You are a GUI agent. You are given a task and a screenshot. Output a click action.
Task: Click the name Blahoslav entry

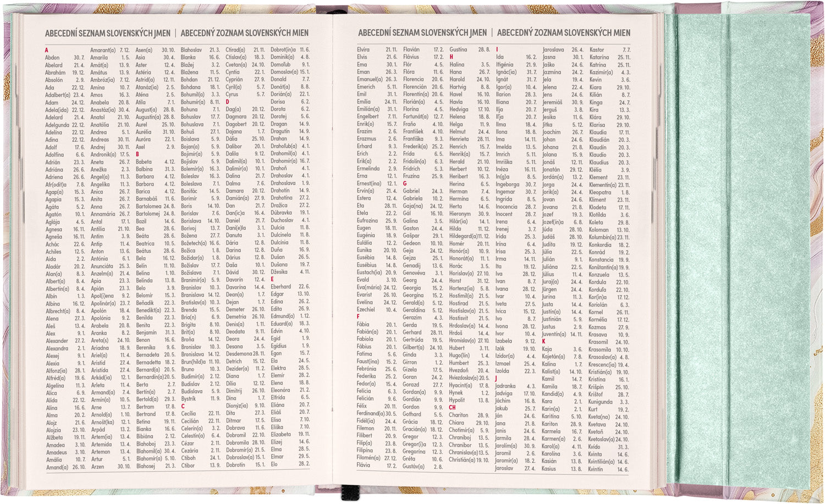191,50
